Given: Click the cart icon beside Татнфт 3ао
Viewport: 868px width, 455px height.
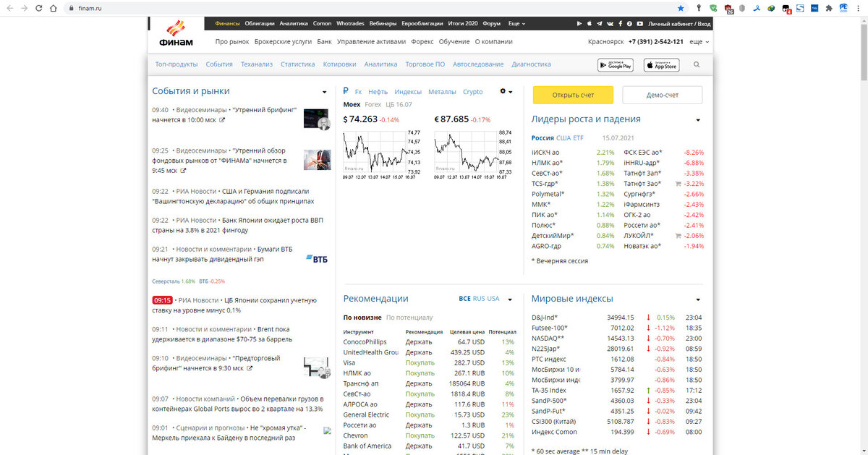Looking at the screenshot, I should [678, 184].
